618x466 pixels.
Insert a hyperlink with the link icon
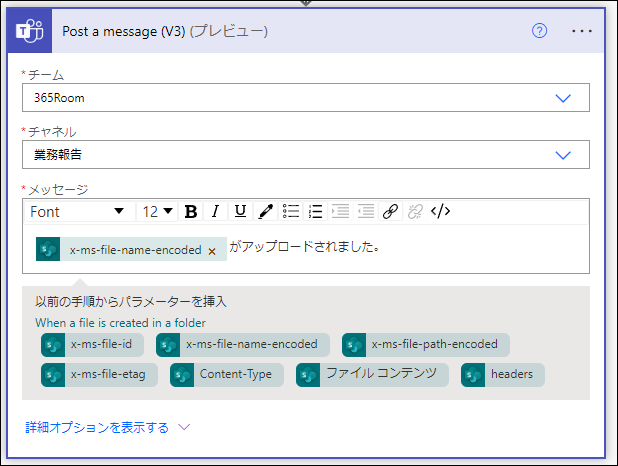390,211
